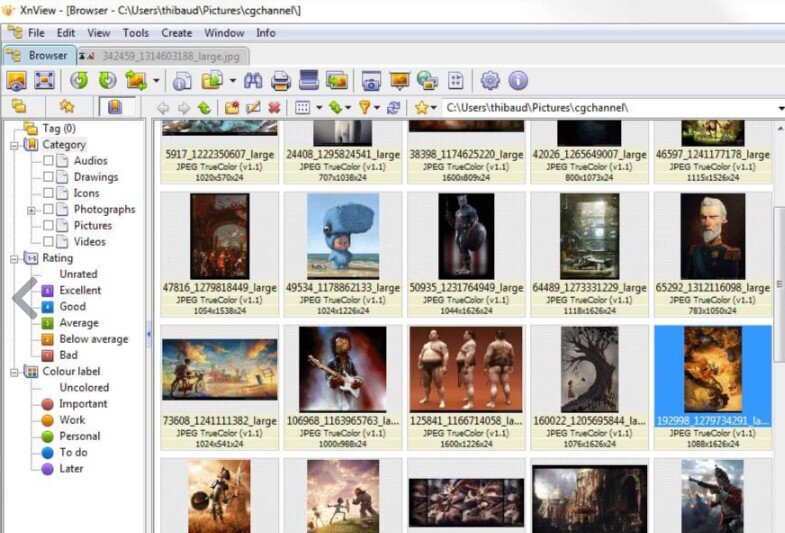
Task: Switch side panel to Favorites star tab
Action: 67,107
